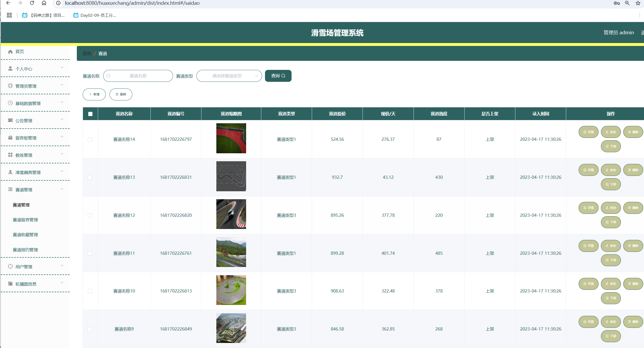
Task: Click the 教练管理 grid icon
Action: tap(10, 155)
